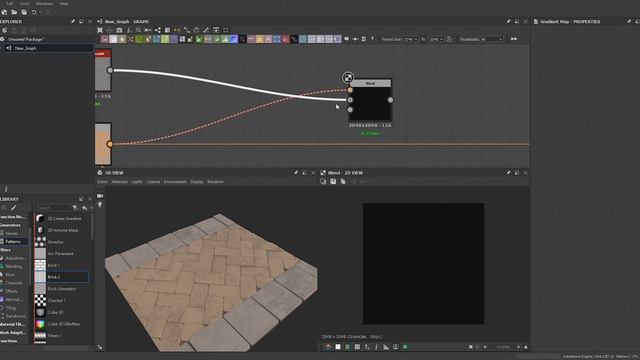Screen dimensions: 640x360
Task: Click the axis icon at 3D View bottom-left
Action: (x=100, y=347)
